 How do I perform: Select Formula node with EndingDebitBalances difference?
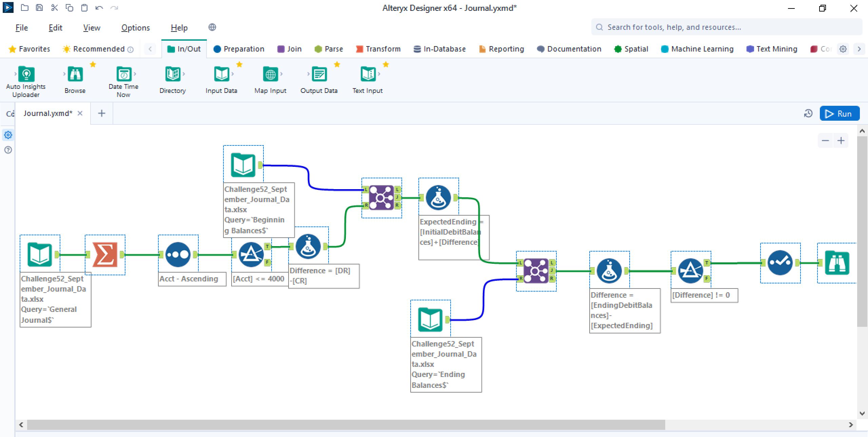pos(609,271)
